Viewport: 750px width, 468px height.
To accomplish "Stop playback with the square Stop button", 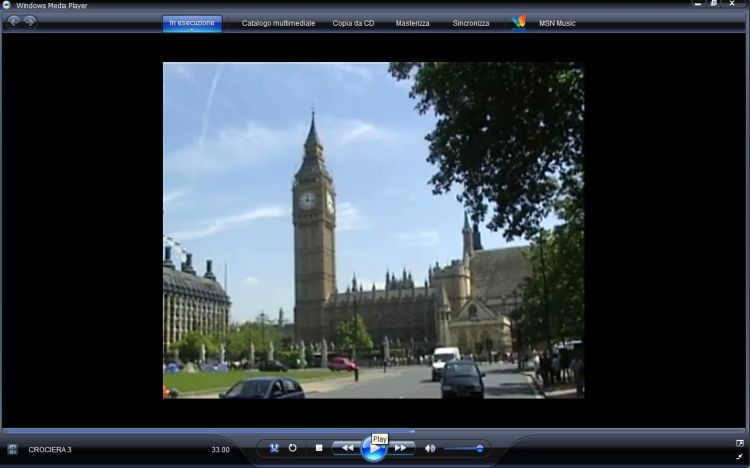I will pyautogui.click(x=319, y=448).
